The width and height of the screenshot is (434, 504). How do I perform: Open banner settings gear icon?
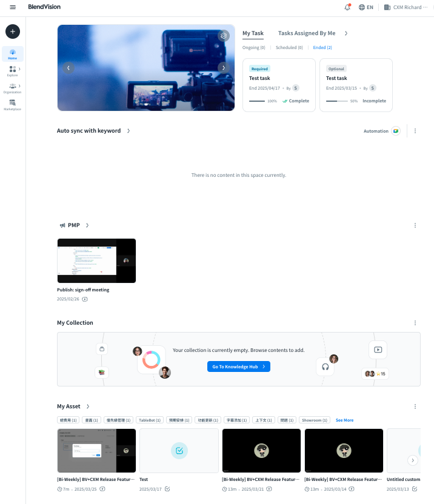pyautogui.click(x=224, y=36)
